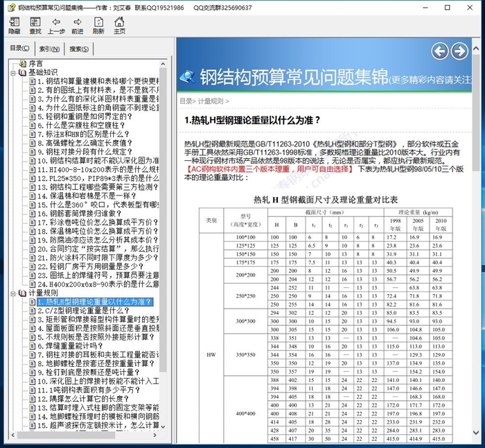Click the 查找 (find) toolbar icon

pyautogui.click(x=35, y=26)
